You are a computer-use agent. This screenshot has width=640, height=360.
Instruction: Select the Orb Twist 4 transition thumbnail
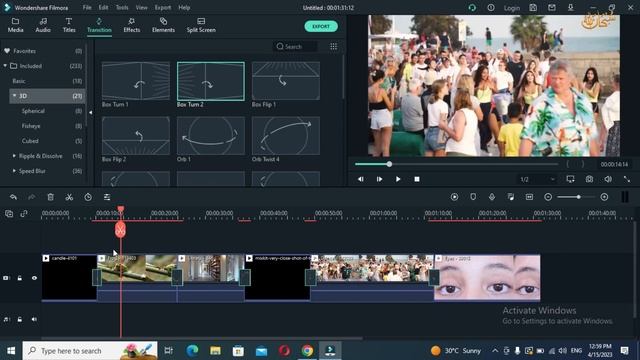coord(286,136)
